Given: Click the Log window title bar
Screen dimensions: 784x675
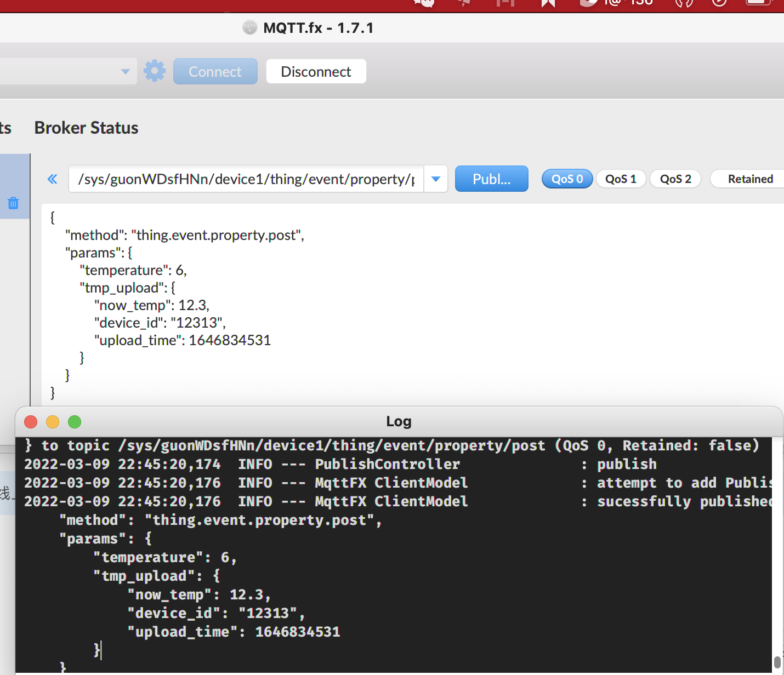Looking at the screenshot, I should tap(399, 421).
